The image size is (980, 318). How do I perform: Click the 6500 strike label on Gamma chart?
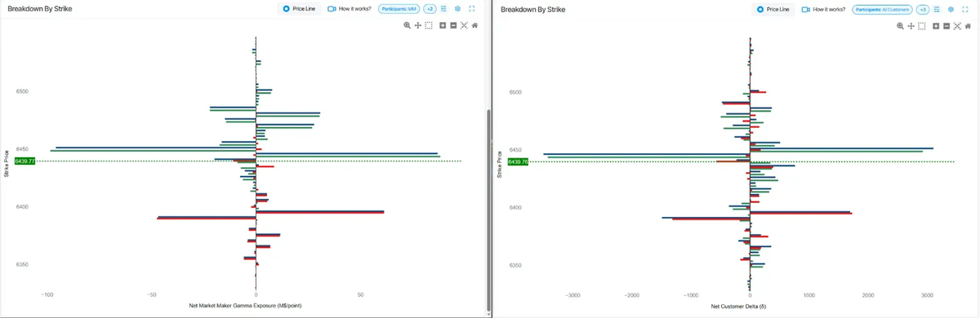point(22,91)
